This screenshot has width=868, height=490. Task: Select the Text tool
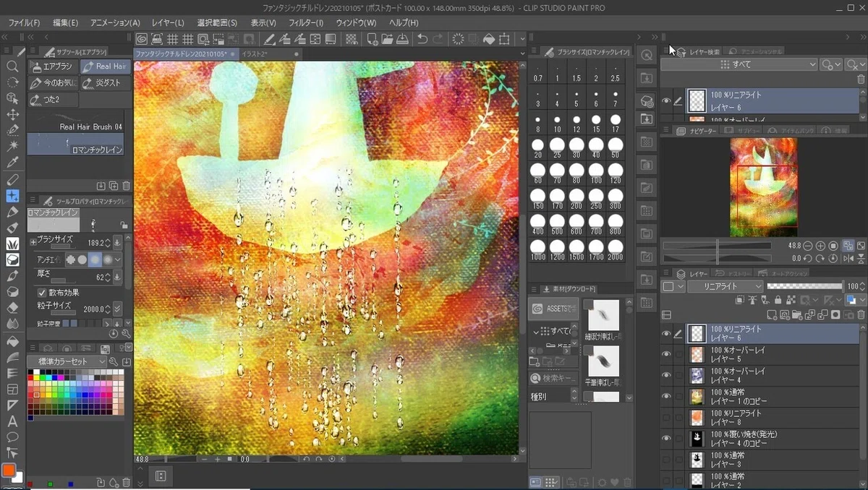12,421
